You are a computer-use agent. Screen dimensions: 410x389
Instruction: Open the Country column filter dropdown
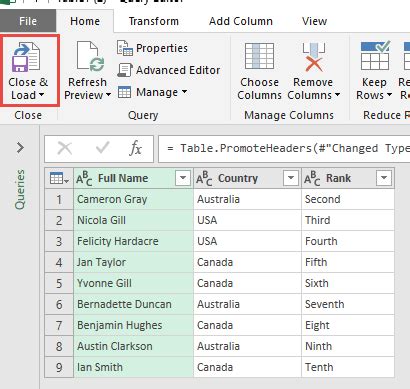291,178
